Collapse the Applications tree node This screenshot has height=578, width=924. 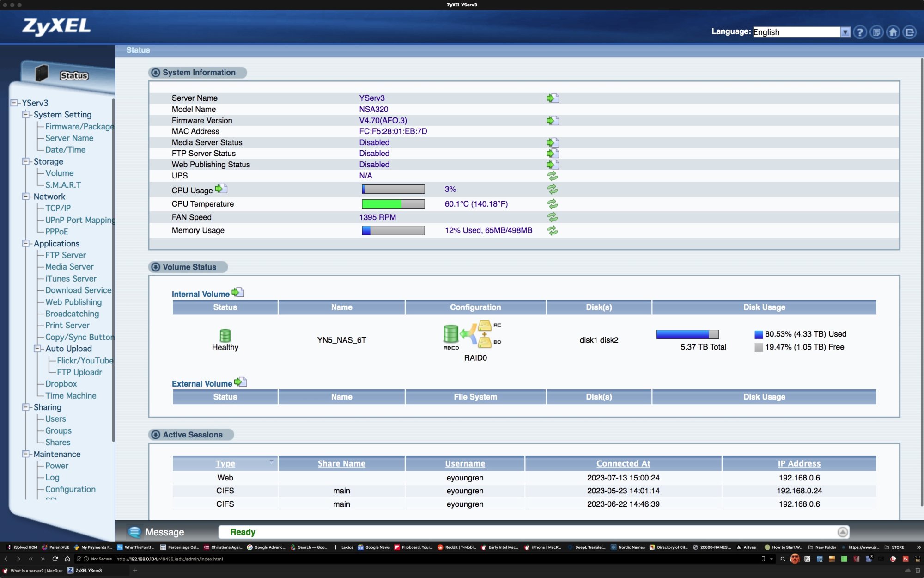coord(26,243)
